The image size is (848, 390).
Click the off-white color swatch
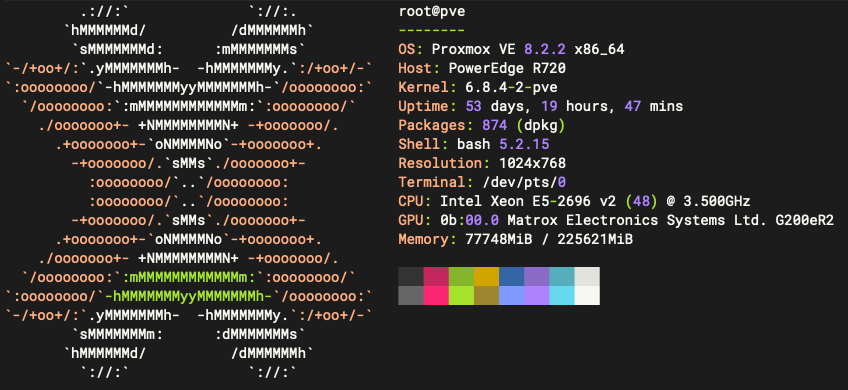(x=587, y=295)
